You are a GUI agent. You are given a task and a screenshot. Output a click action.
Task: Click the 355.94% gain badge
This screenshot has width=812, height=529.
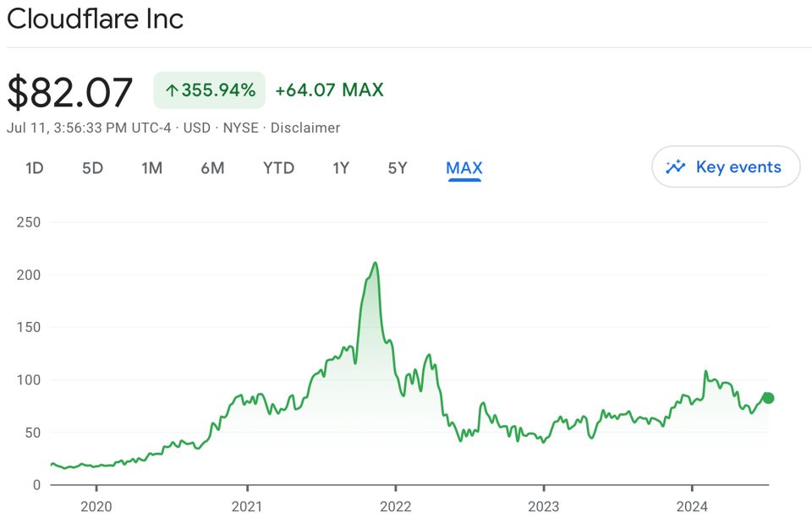tap(209, 90)
